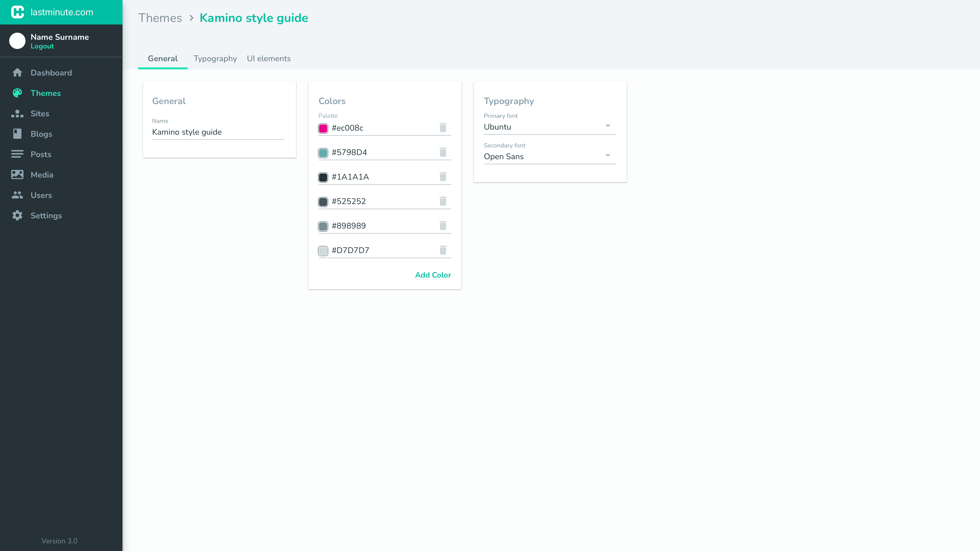The height and width of the screenshot is (551, 980).
Task: Click the theme Name input field
Action: tap(218, 132)
